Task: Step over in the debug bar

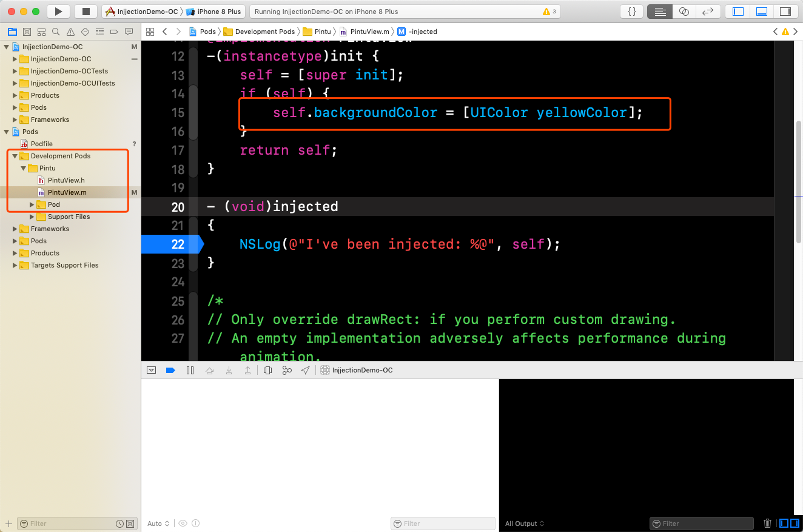Action: [x=209, y=370]
